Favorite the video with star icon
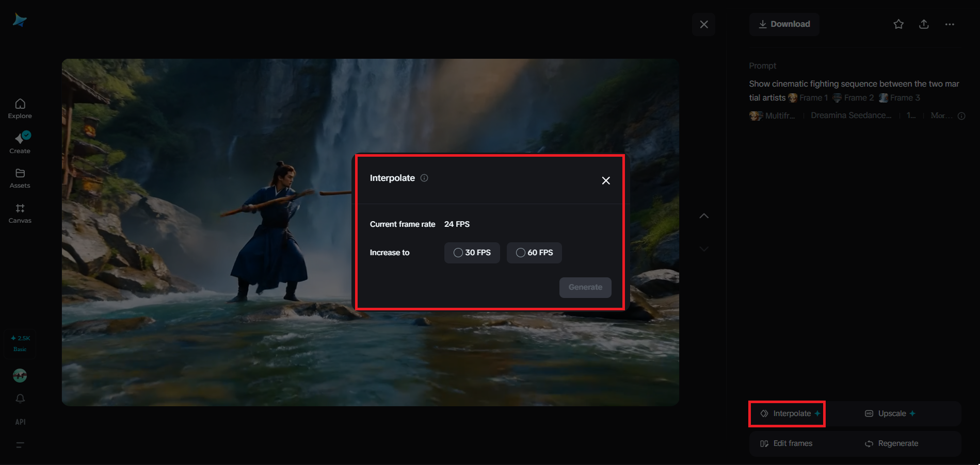Image resolution: width=980 pixels, height=465 pixels. pos(898,24)
